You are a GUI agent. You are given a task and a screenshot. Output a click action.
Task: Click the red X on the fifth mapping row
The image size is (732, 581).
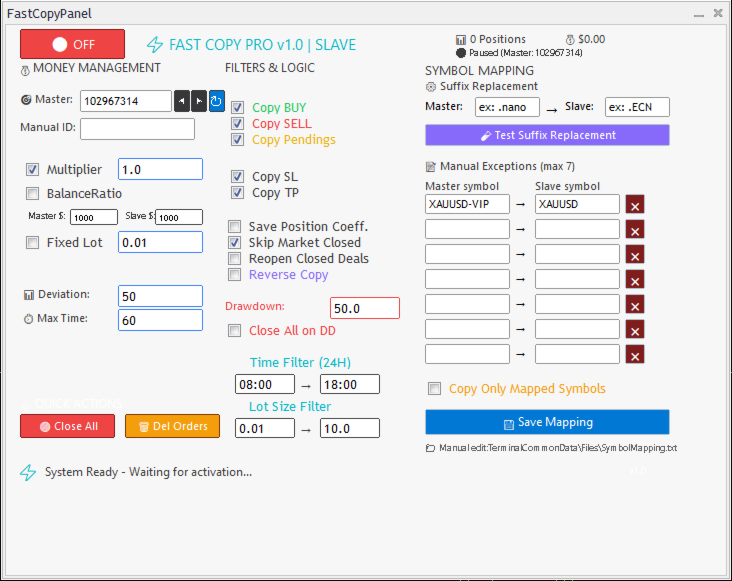pos(635,304)
